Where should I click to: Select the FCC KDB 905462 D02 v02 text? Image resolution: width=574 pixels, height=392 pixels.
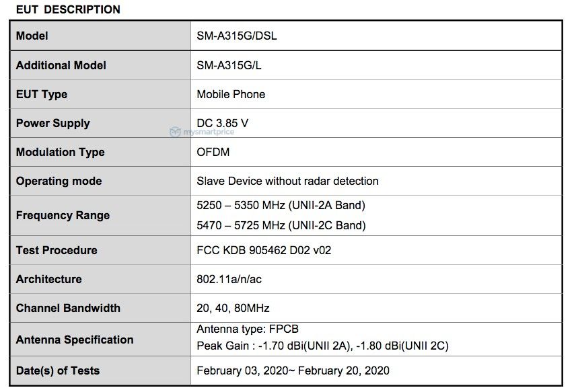(264, 250)
